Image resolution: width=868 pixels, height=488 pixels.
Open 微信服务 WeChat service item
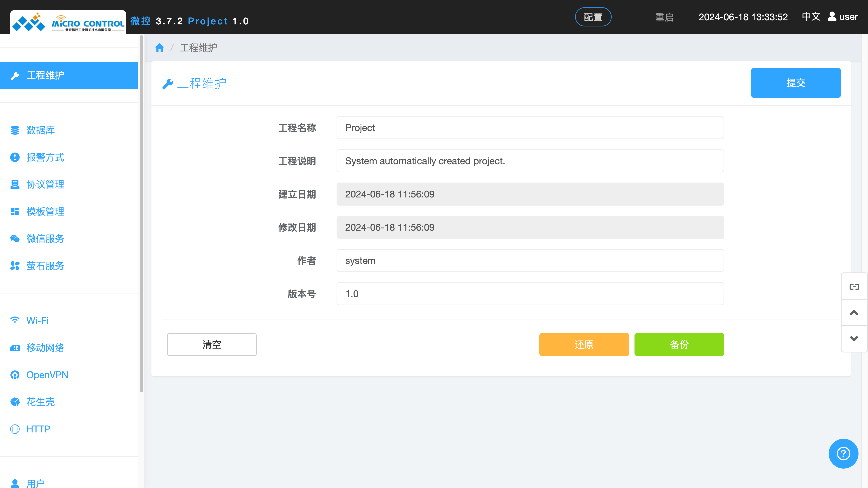pos(45,238)
